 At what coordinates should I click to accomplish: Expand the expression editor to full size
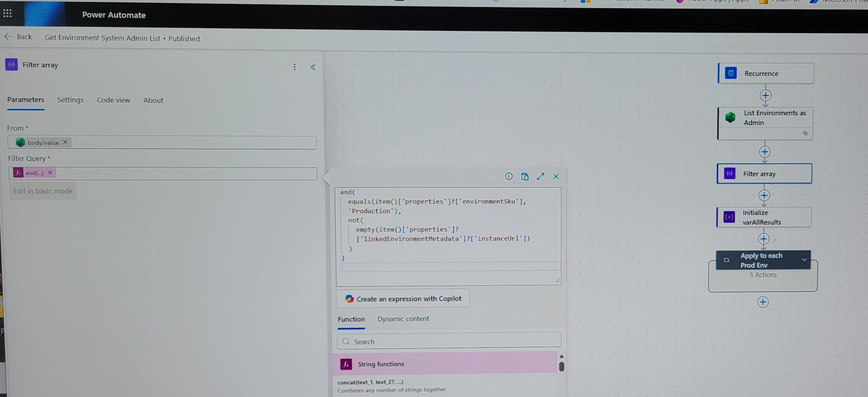540,176
